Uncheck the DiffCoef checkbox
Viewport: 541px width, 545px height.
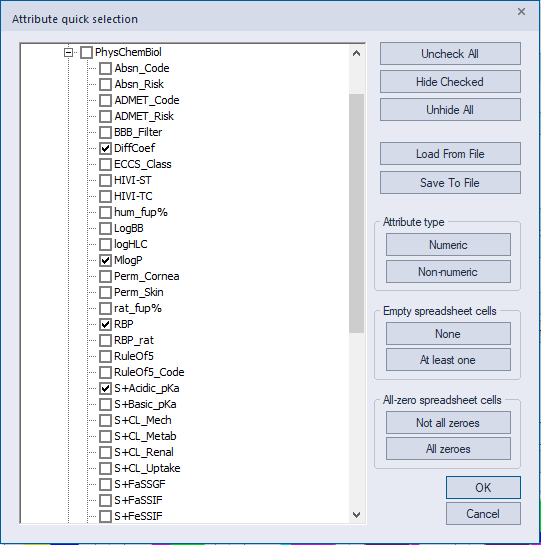point(105,148)
